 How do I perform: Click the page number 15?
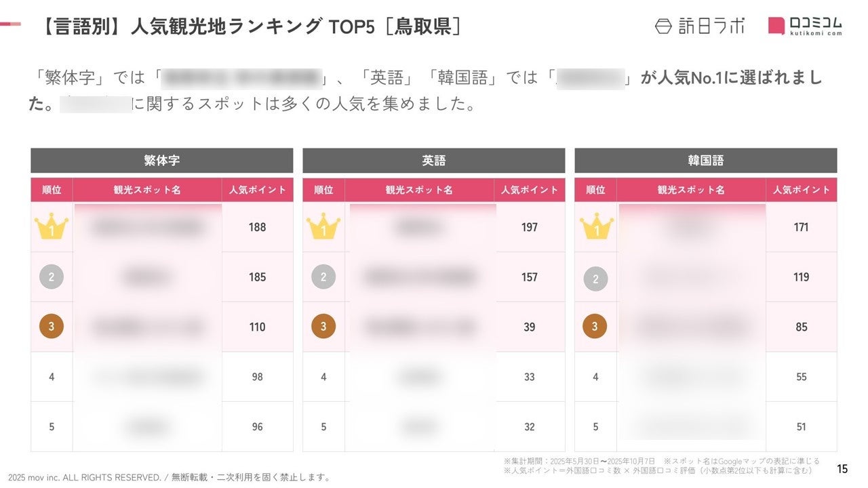(x=842, y=468)
